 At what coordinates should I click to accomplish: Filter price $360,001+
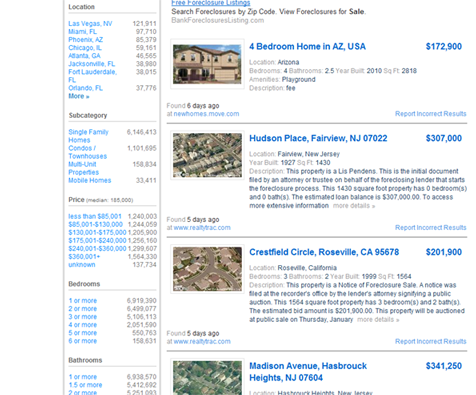84,256
